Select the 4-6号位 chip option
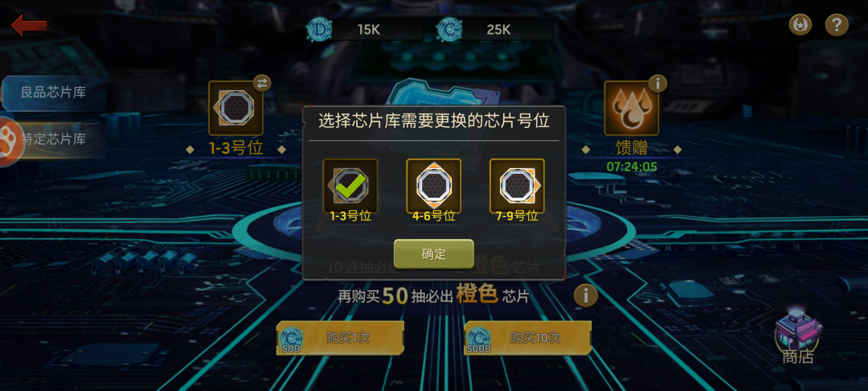The image size is (868, 391). [x=433, y=191]
